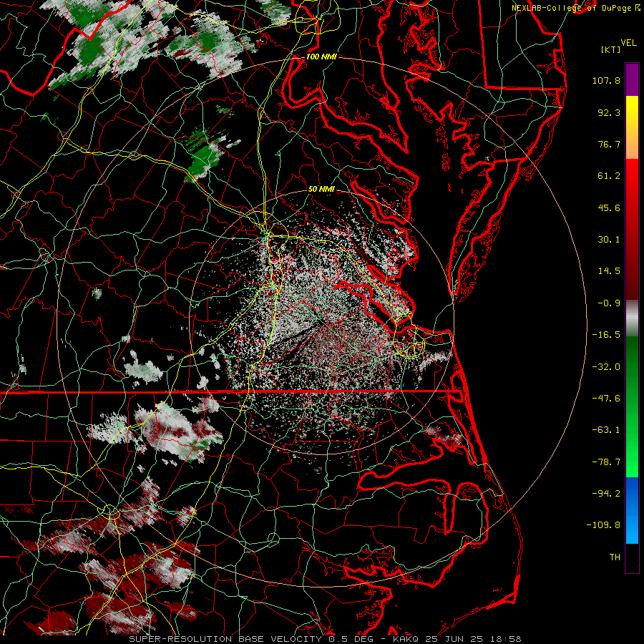Click the purple segment of color bar
This screenshot has width=644, height=644.
(632, 79)
